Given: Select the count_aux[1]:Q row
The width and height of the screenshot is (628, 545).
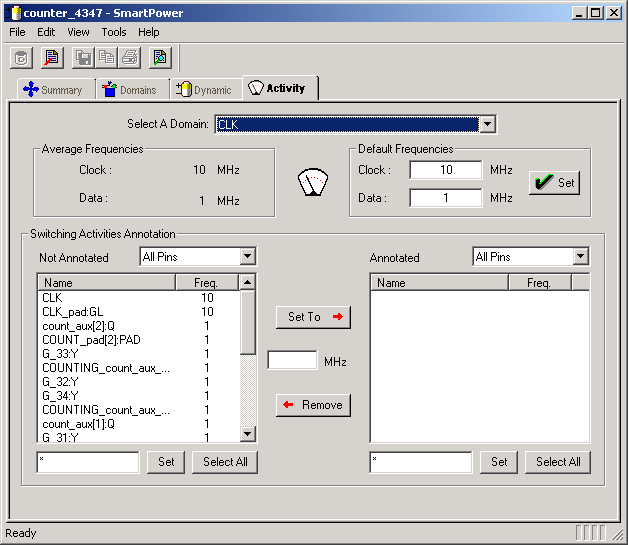Looking at the screenshot, I should point(139,424).
